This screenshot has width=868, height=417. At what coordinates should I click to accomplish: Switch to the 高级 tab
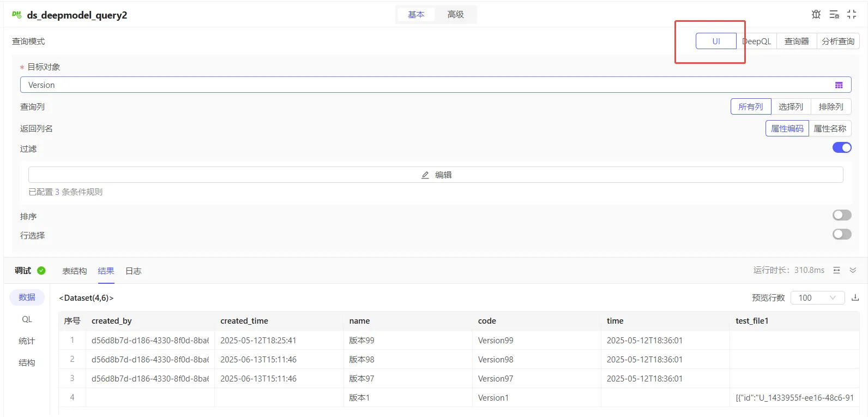[x=455, y=15]
